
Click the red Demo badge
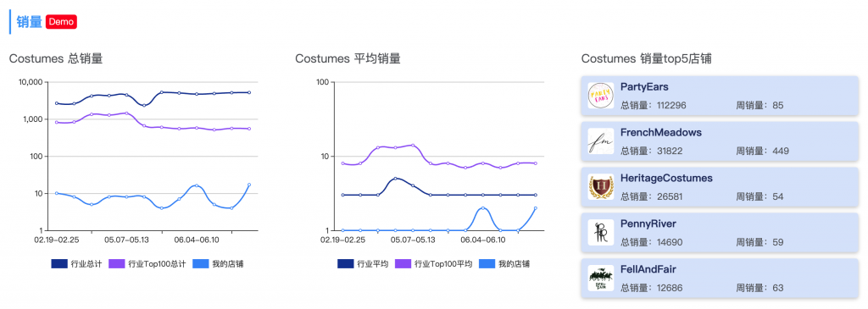61,21
